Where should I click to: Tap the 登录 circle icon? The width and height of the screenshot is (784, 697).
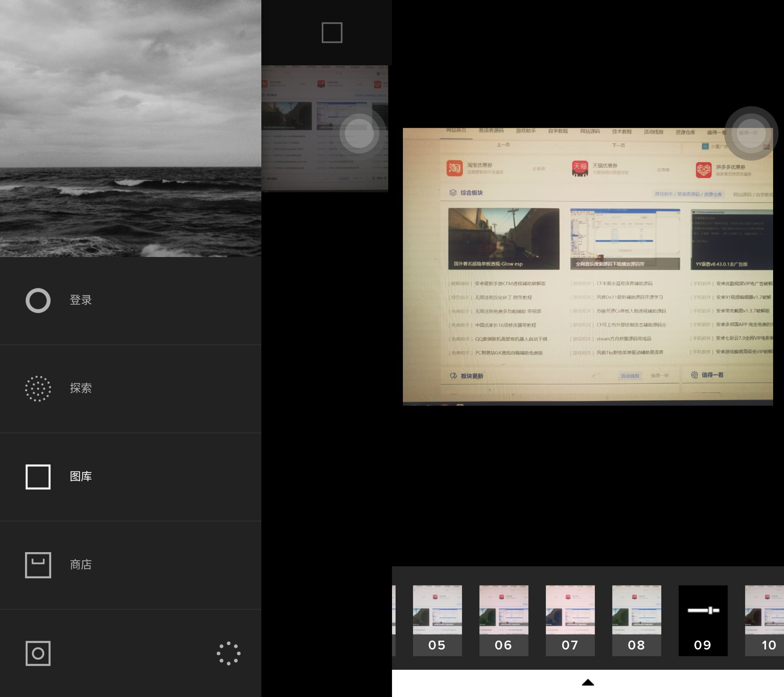[x=38, y=300]
